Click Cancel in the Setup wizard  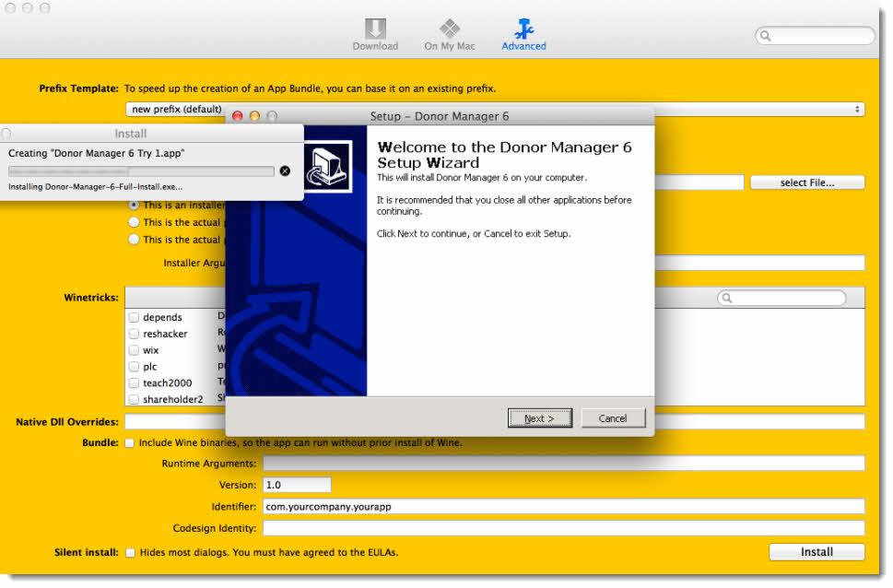point(613,418)
